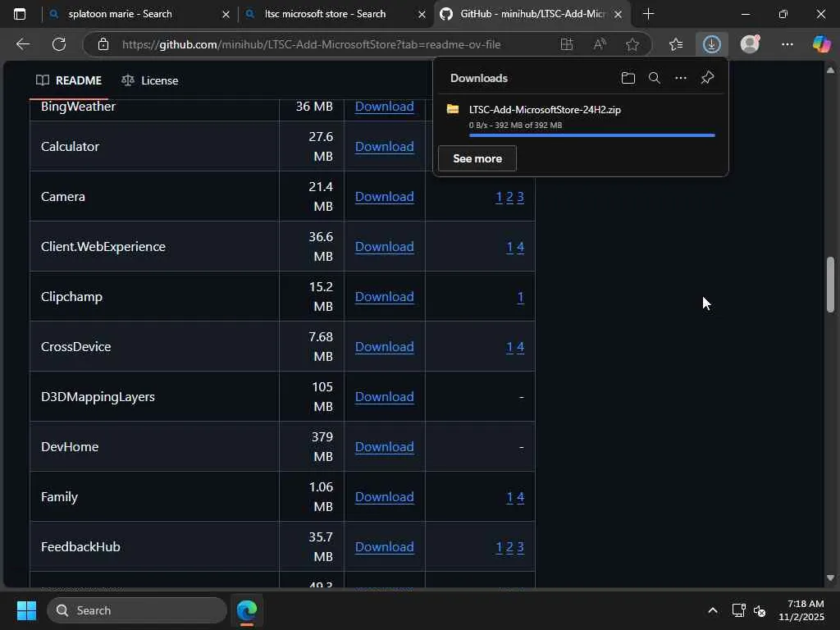Screen dimensions: 840x630
Task: Activate Read aloud icon
Action: tap(600, 44)
